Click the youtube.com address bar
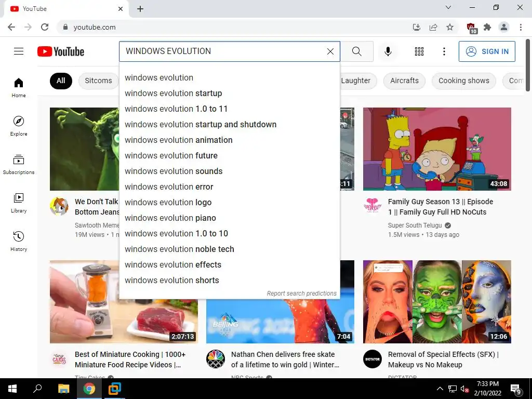 coord(234,27)
